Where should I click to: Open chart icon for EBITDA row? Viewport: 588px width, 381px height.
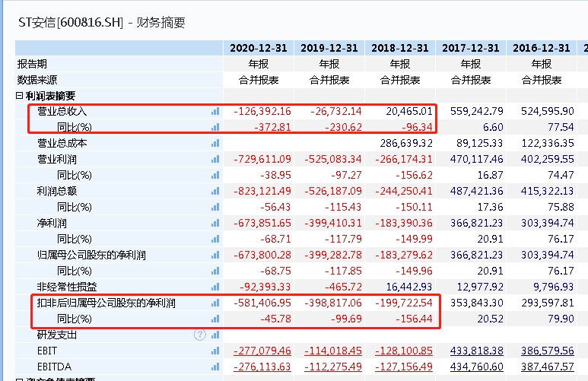[215, 367]
